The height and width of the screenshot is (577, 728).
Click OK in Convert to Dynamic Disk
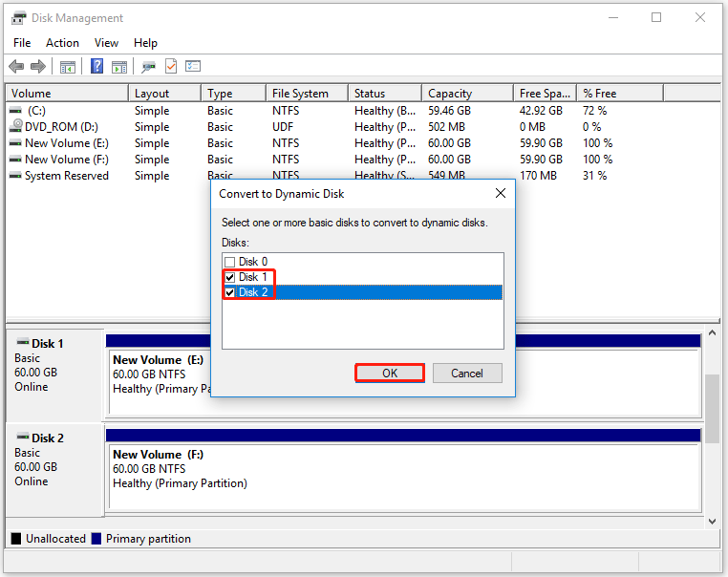click(390, 374)
